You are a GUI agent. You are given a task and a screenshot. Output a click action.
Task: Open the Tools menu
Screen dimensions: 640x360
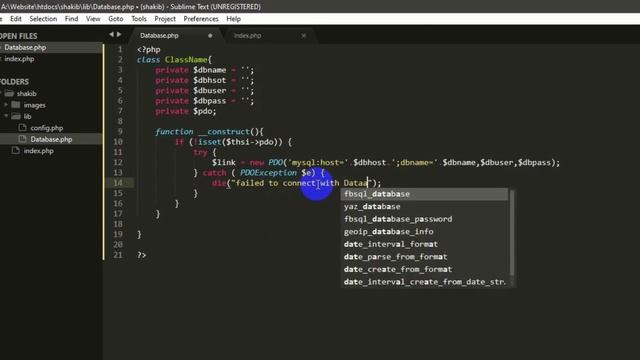(x=139, y=19)
